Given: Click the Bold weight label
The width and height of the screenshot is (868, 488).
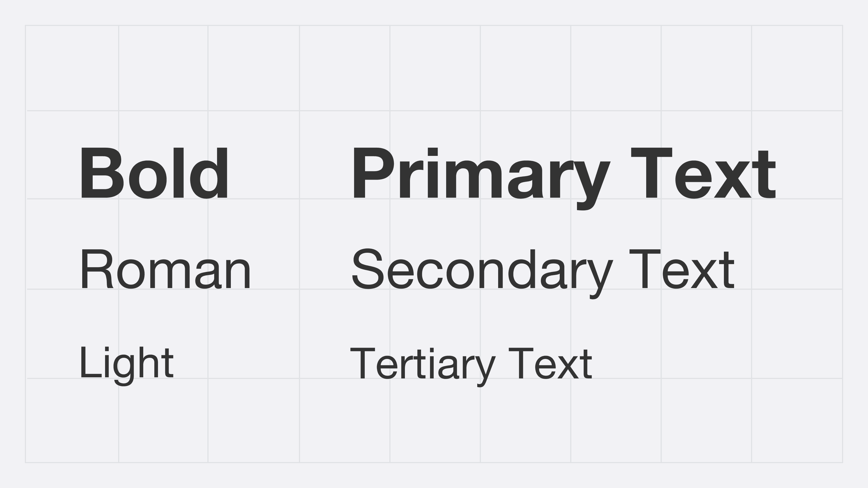Looking at the screenshot, I should pos(154,173).
